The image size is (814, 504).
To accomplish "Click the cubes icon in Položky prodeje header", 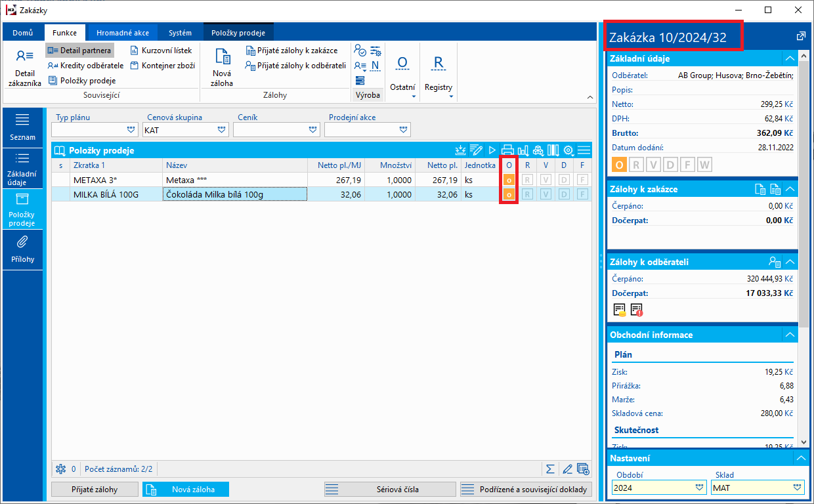I will coord(538,150).
